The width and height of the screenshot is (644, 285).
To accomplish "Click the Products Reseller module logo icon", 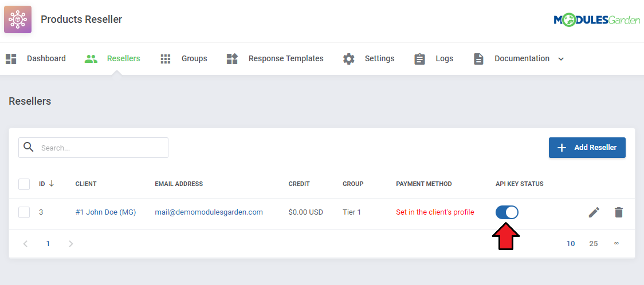I will click(18, 19).
